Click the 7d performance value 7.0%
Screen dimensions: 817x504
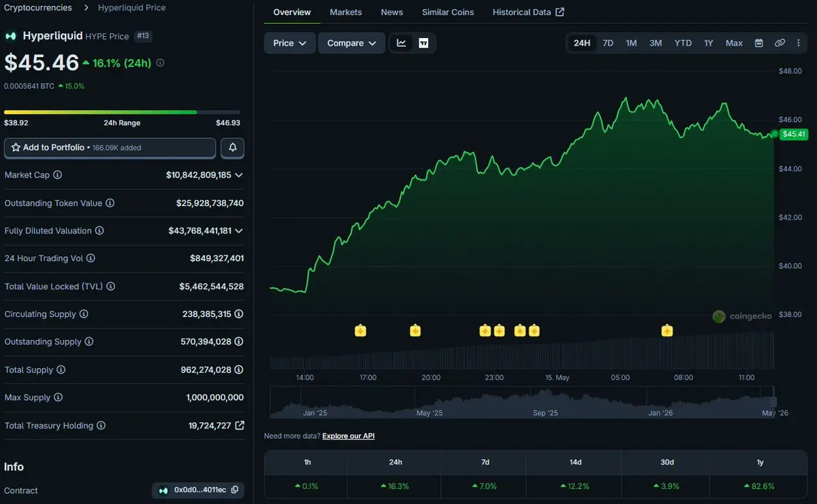[x=485, y=486]
